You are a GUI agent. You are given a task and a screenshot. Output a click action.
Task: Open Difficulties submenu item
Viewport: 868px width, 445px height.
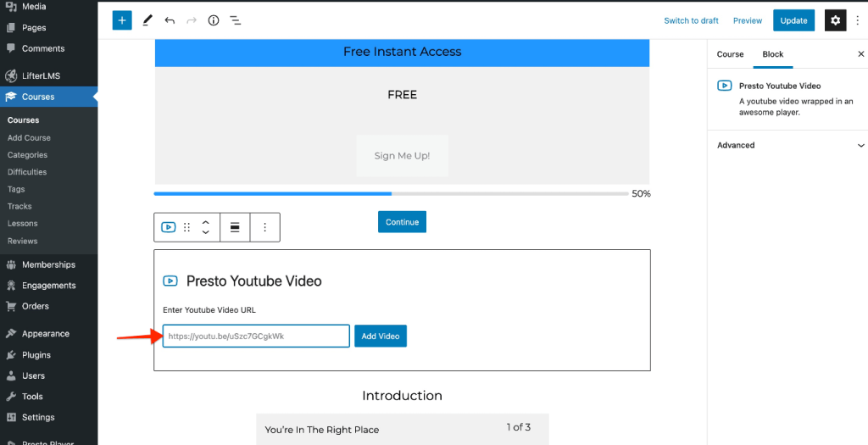(26, 172)
